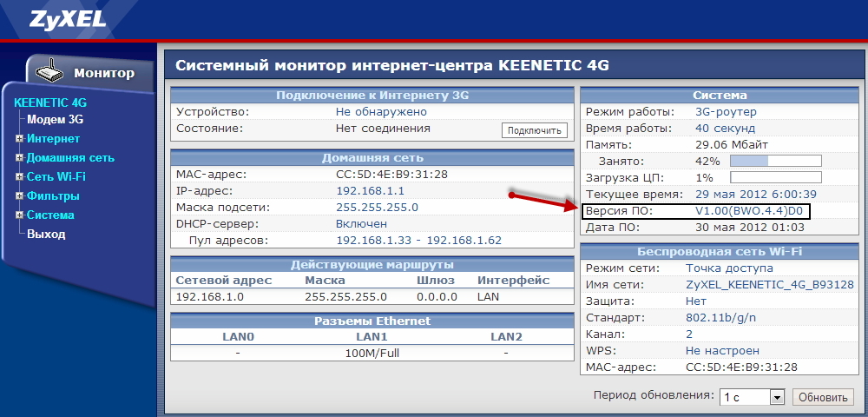
Task: Open the Модем 3G menu item
Action: point(55,120)
